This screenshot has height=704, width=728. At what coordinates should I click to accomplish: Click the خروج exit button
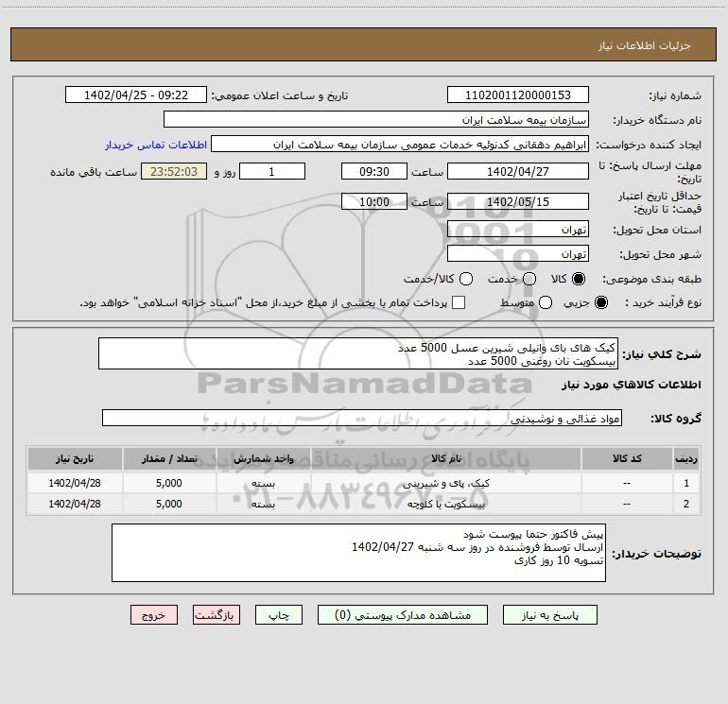[154, 615]
